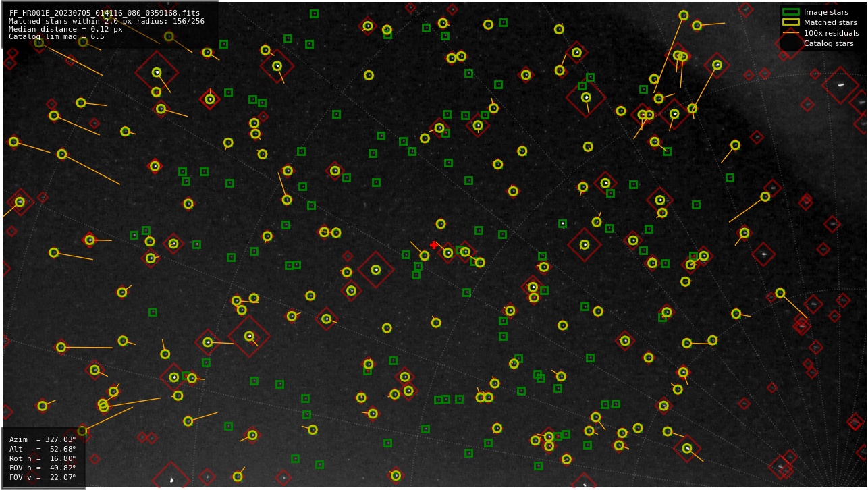
Task: Click the 'Azim = 327.03°' value
Action: pos(43,439)
